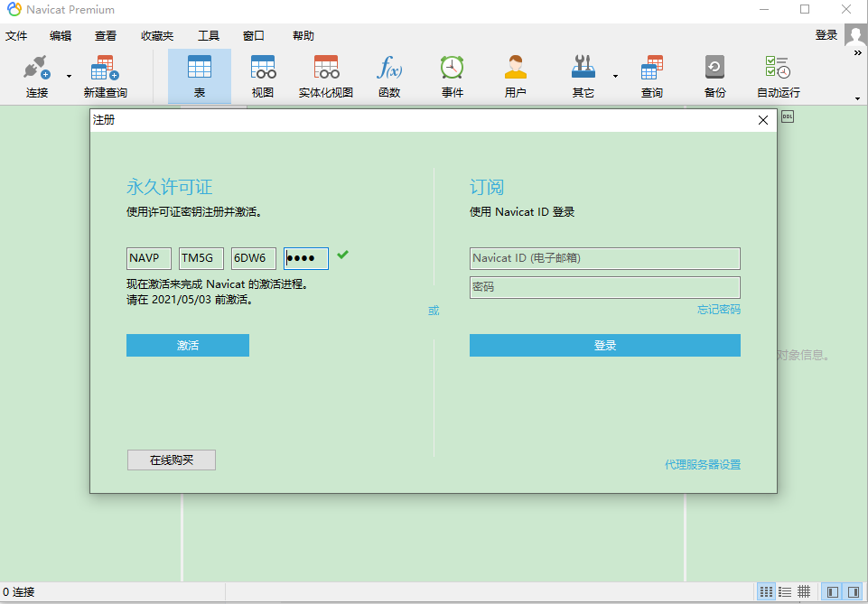Open the toolbar options small arrow
Image resolution: width=868 pixels, height=604 pixels.
click(857, 99)
